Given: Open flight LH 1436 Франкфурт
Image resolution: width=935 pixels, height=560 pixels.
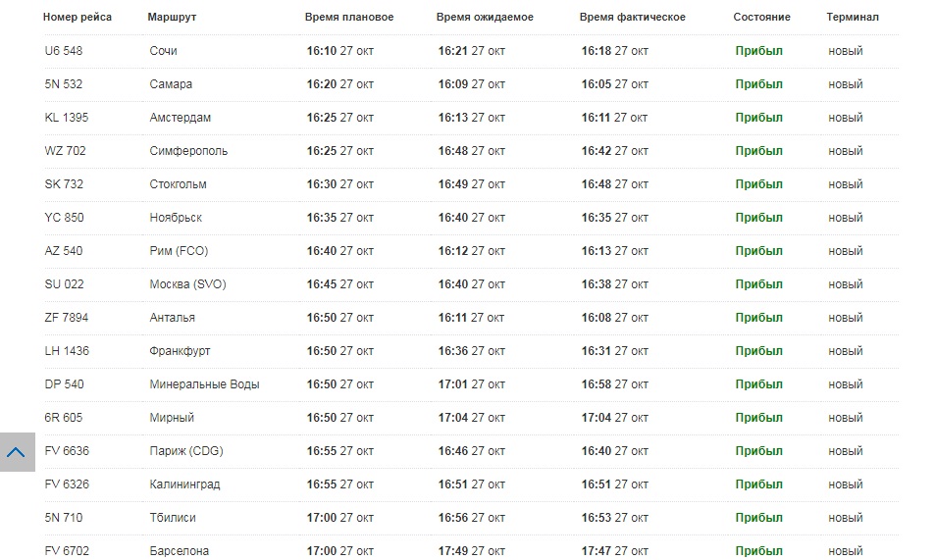Looking at the screenshot, I should coord(471,351).
